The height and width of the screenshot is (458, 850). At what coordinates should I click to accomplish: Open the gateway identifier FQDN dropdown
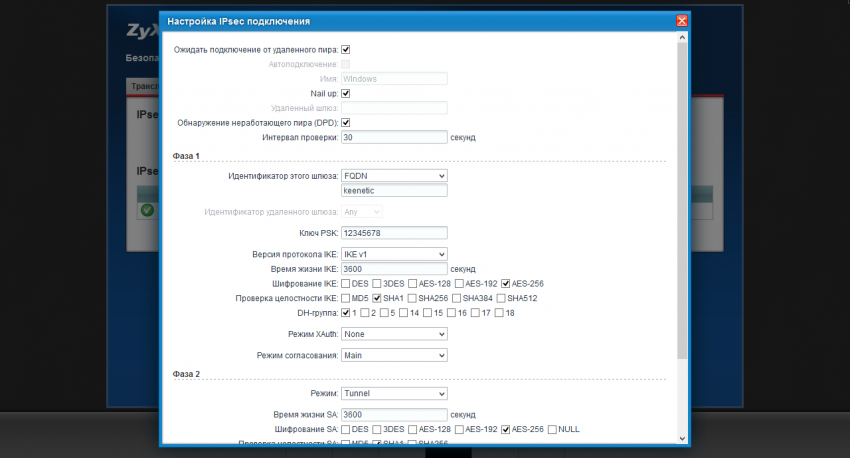394,176
